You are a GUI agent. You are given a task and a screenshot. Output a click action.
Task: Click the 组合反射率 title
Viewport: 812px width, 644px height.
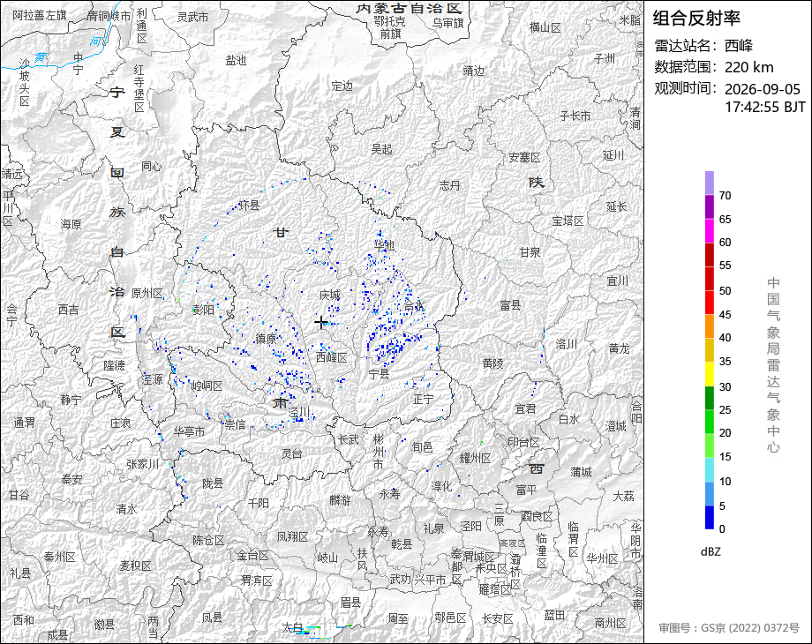[696, 19]
